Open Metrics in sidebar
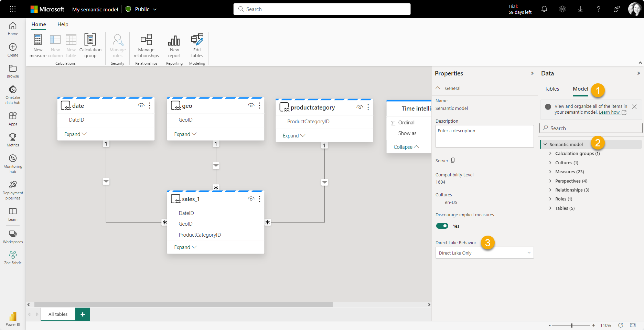This screenshot has height=330, width=644. 13,140
